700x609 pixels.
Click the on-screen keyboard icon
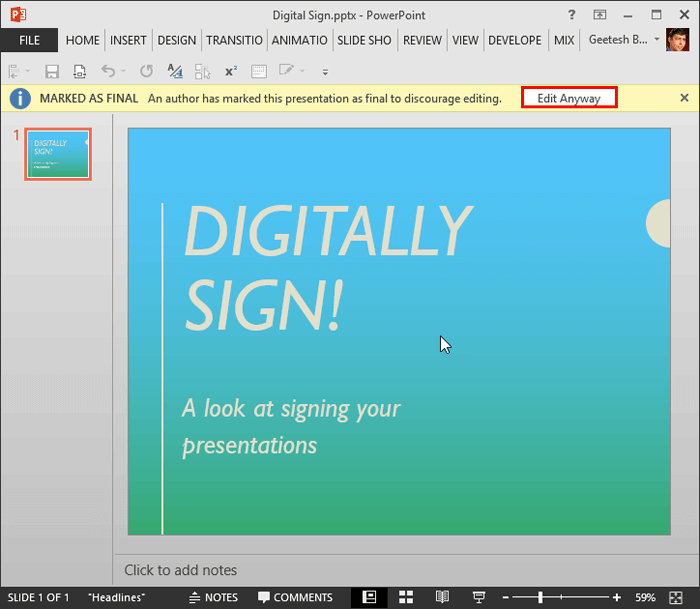[259, 71]
